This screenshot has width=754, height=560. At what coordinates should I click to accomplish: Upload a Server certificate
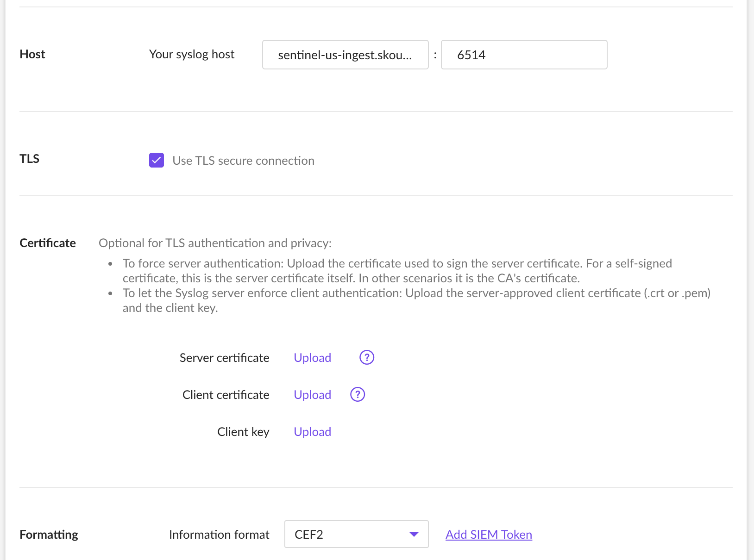(x=313, y=358)
